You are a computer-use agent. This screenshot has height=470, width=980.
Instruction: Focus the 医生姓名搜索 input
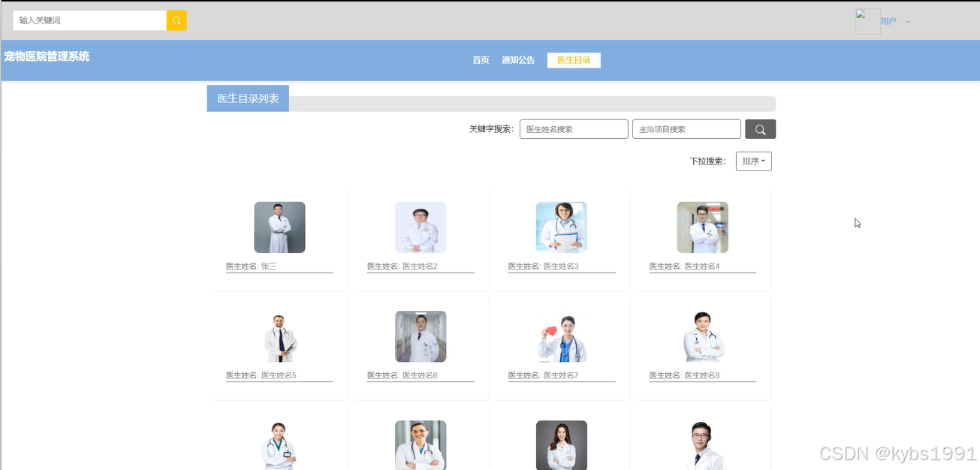point(574,129)
